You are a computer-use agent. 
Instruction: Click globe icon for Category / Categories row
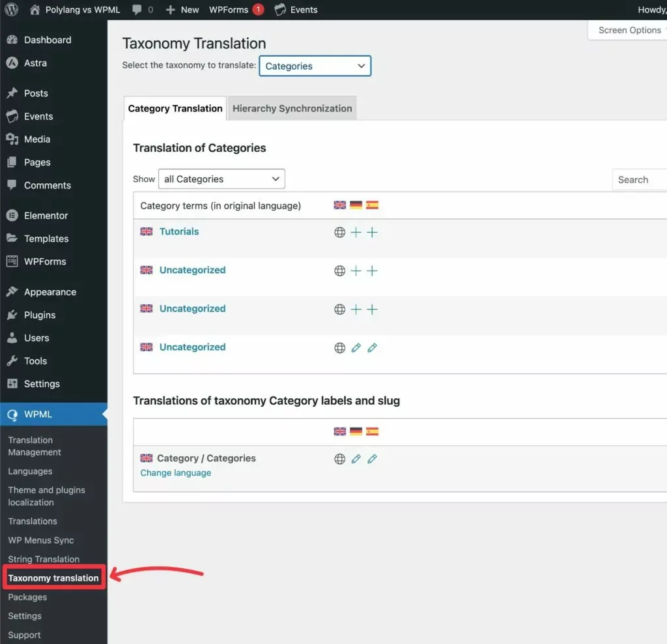tap(339, 459)
